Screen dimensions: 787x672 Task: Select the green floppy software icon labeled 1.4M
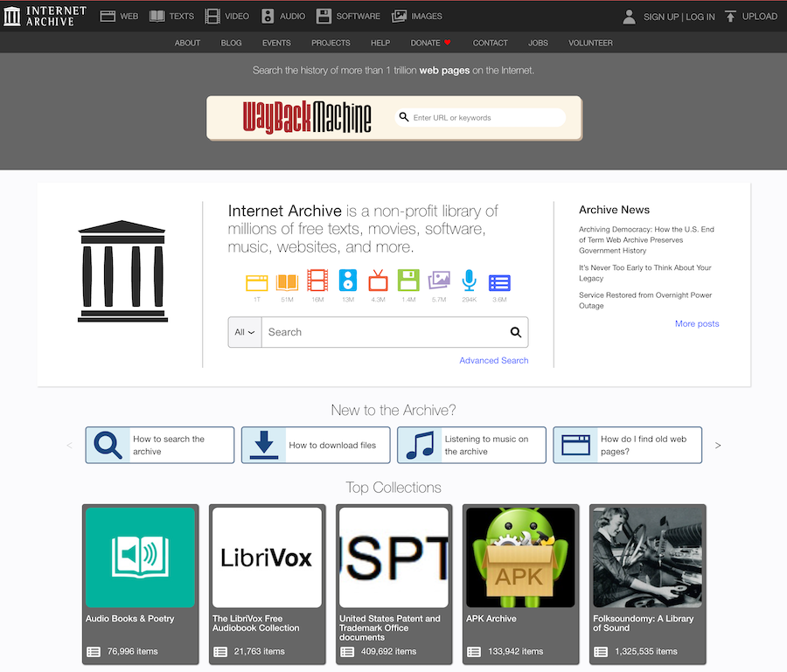pyautogui.click(x=408, y=281)
